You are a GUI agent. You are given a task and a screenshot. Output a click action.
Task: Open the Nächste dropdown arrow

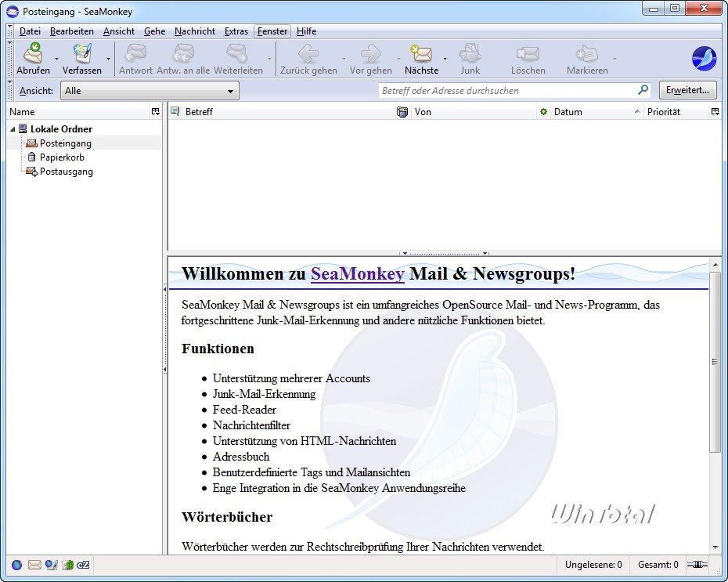coord(445,59)
